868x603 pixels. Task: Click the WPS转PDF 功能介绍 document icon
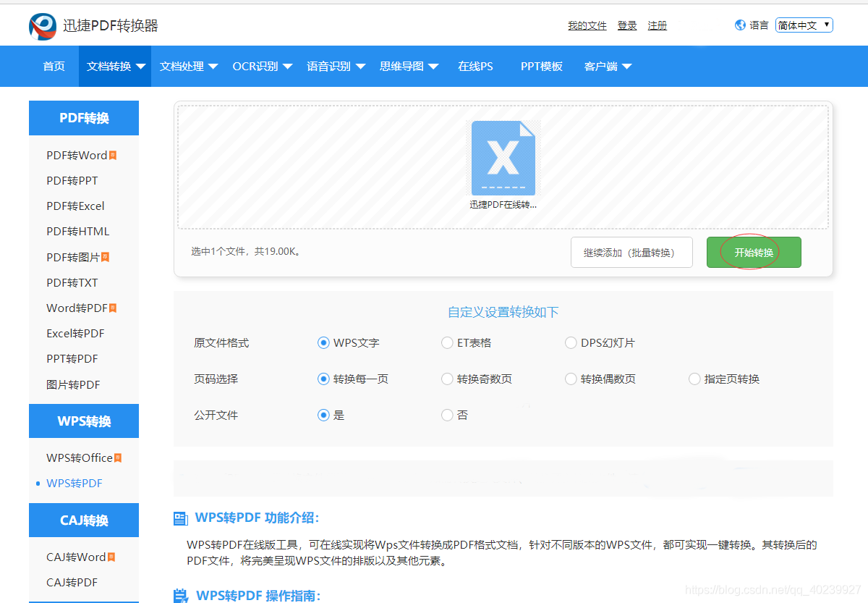[181, 518]
